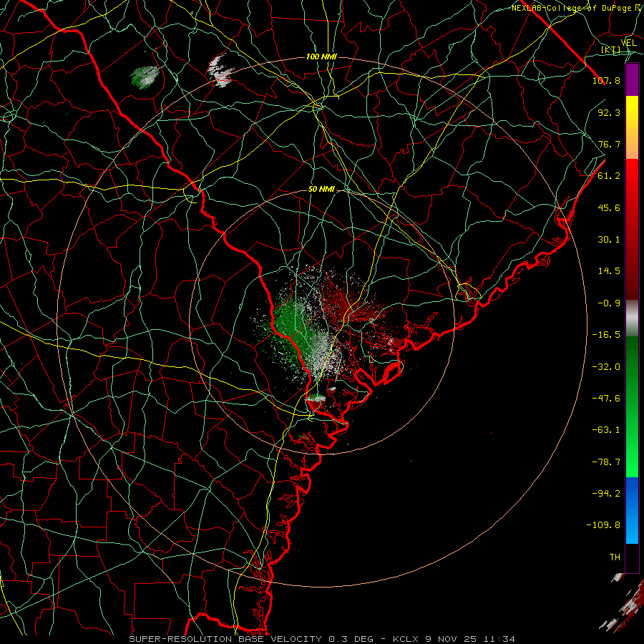Click the 107.8 velocity scale value
The height and width of the screenshot is (644, 644).
coord(606,80)
